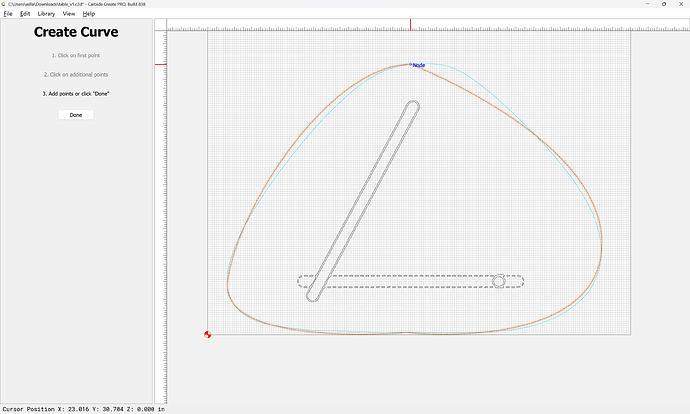690x414 pixels.
Task: Click the blue Node point atop curve
Action: click(411, 64)
